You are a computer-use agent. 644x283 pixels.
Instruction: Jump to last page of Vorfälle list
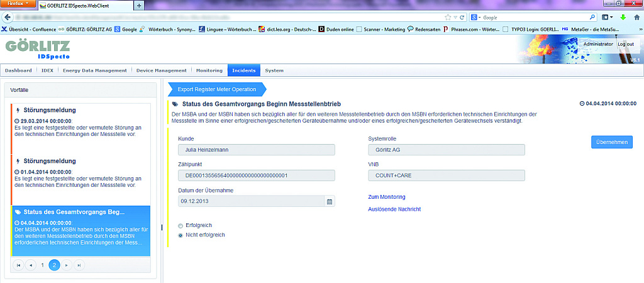(x=79, y=265)
